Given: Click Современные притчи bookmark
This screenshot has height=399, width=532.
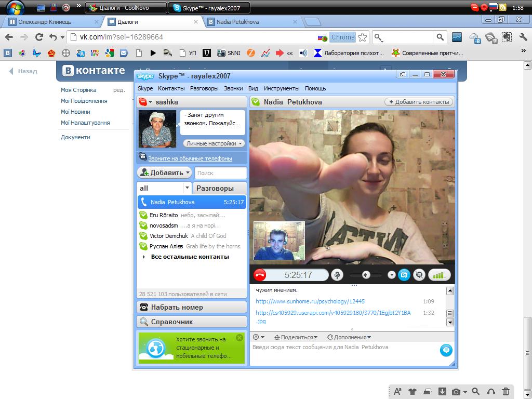Looking at the screenshot, I should coord(427,53).
